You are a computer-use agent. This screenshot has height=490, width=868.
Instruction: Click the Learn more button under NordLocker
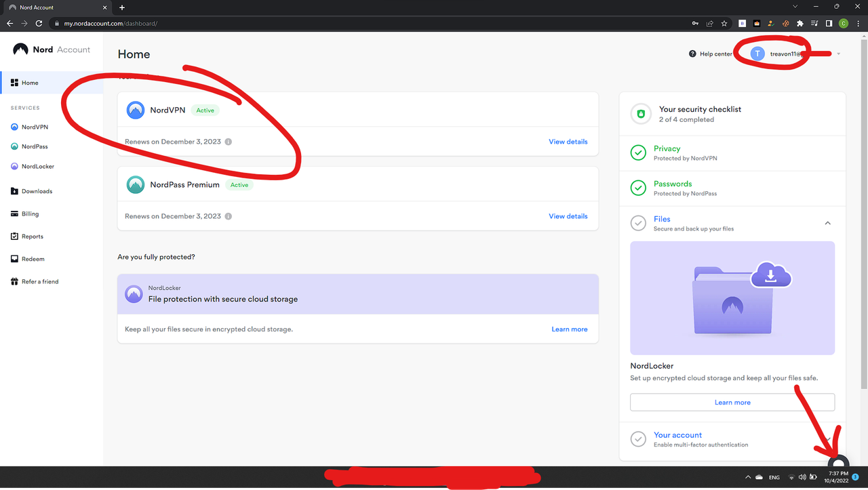tap(732, 402)
